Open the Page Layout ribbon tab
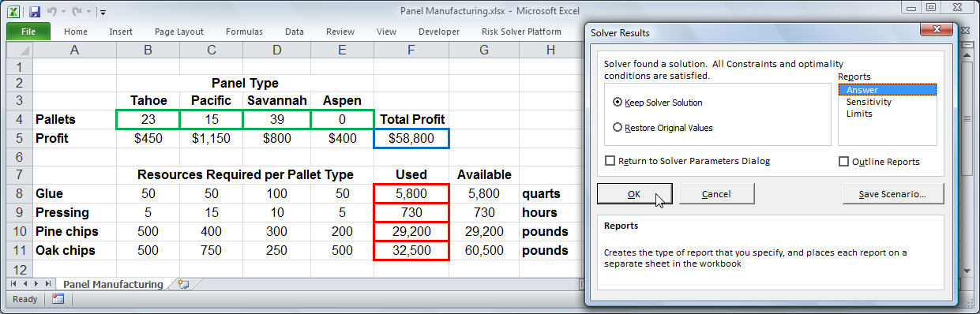The width and height of the screenshot is (980, 314). click(x=179, y=32)
